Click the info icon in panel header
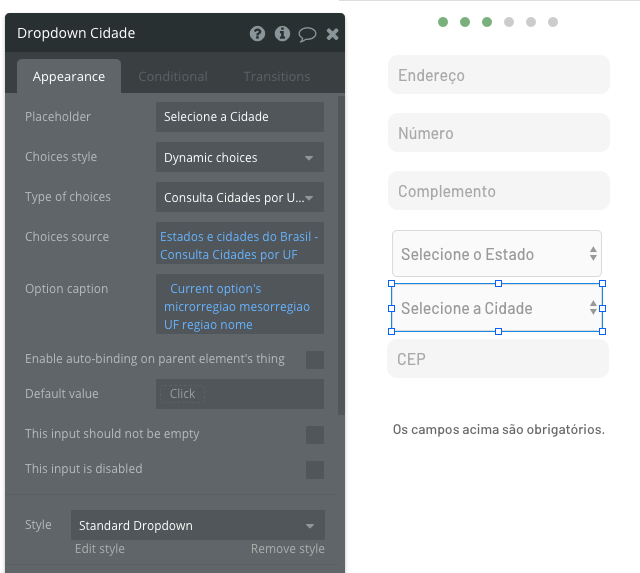The image size is (640, 573). coord(282,33)
